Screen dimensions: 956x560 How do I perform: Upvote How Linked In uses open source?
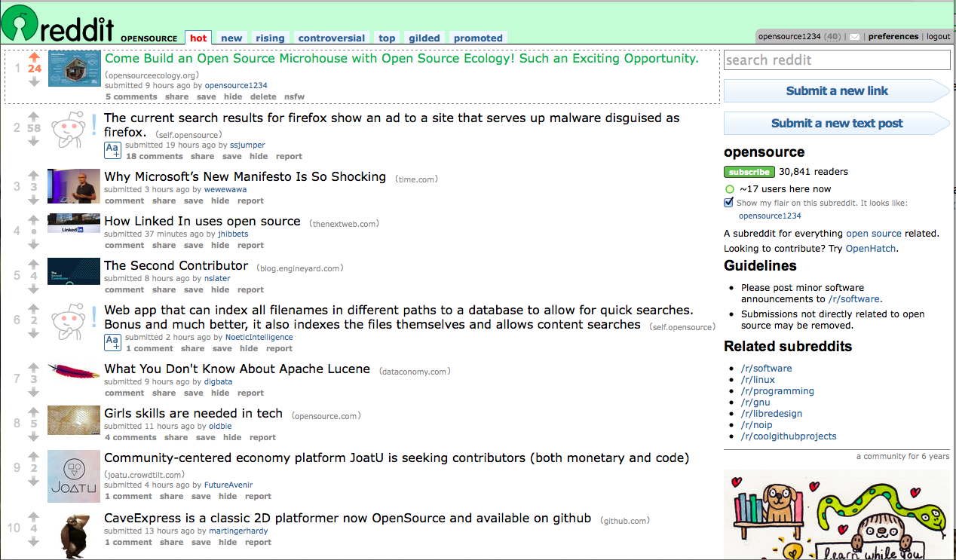[x=34, y=219]
